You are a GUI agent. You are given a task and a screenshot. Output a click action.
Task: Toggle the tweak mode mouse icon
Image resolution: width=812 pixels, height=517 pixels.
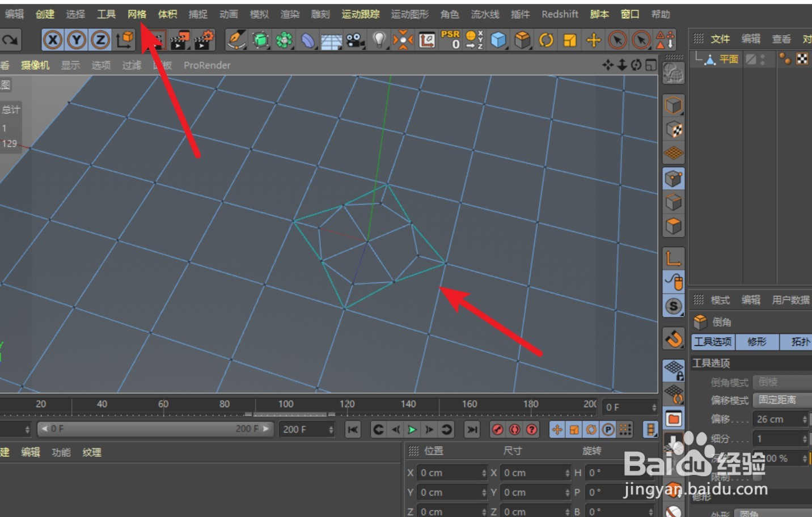pyautogui.click(x=674, y=282)
